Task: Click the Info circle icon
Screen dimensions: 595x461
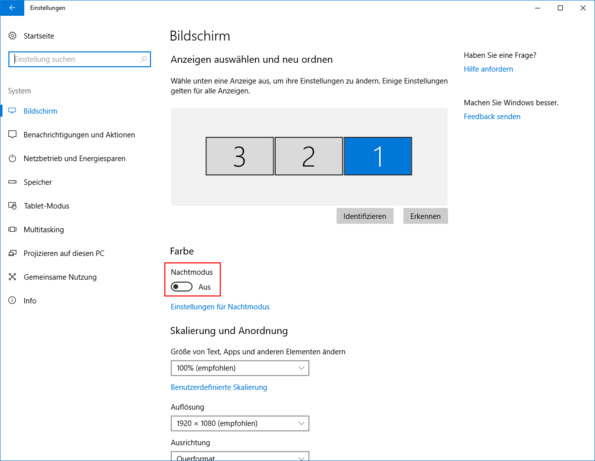Action: pos(13,301)
